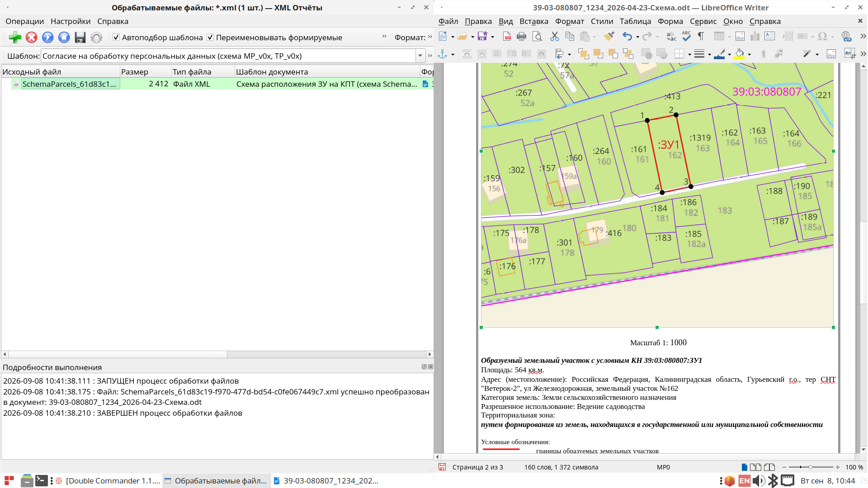Click the horizontal scrollbar of the file list

217,354
